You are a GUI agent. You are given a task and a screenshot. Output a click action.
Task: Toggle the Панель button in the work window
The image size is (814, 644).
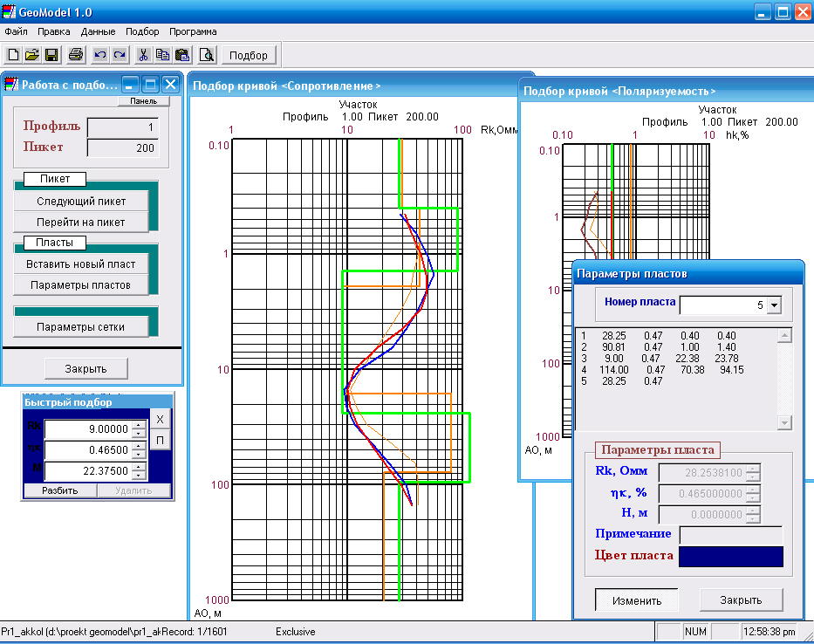143,100
